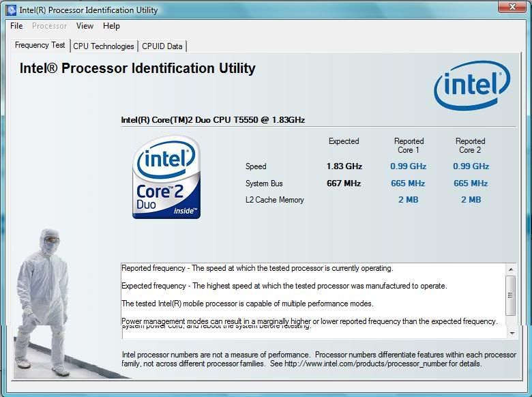Click the mobile processor performance modes line
The height and width of the screenshot is (397, 532).
(x=247, y=304)
